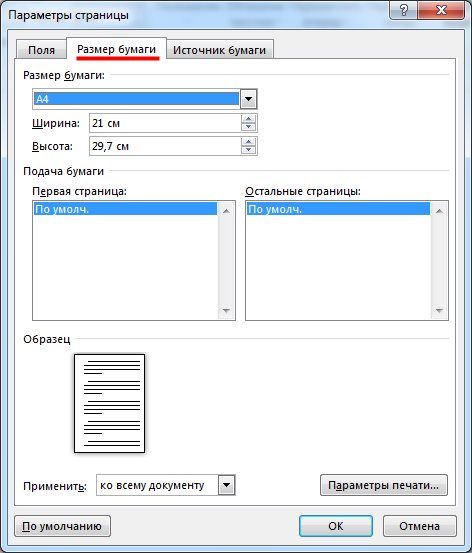Select По умолч. in Остальные страницы list
Image resolution: width=472 pixels, height=553 pixels.
[x=338, y=209]
